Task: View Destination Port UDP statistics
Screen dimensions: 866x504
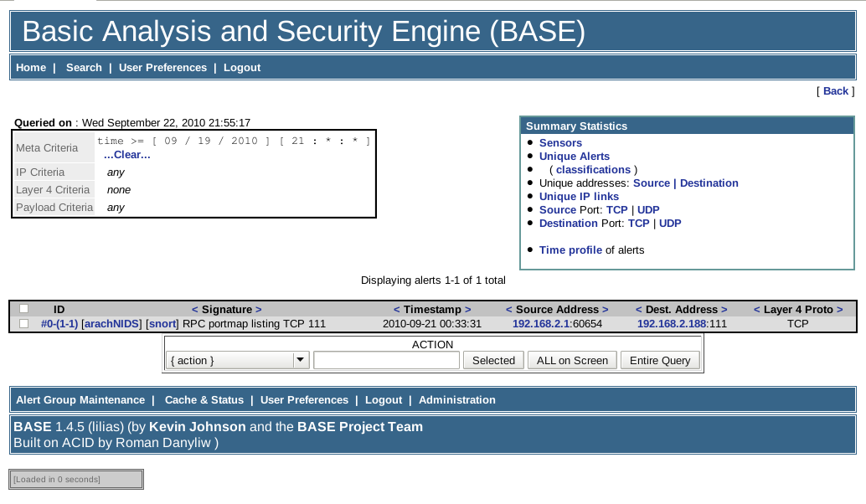Action: coord(670,223)
